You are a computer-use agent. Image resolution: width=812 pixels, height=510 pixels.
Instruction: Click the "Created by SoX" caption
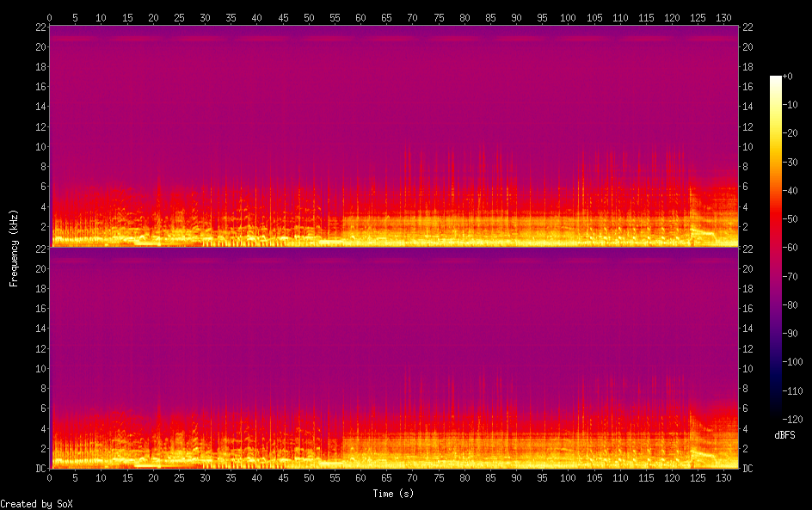(x=36, y=504)
